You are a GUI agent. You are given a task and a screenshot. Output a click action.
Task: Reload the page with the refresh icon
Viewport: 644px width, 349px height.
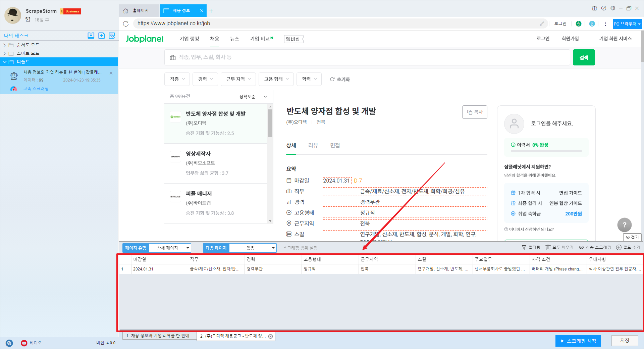coord(126,23)
